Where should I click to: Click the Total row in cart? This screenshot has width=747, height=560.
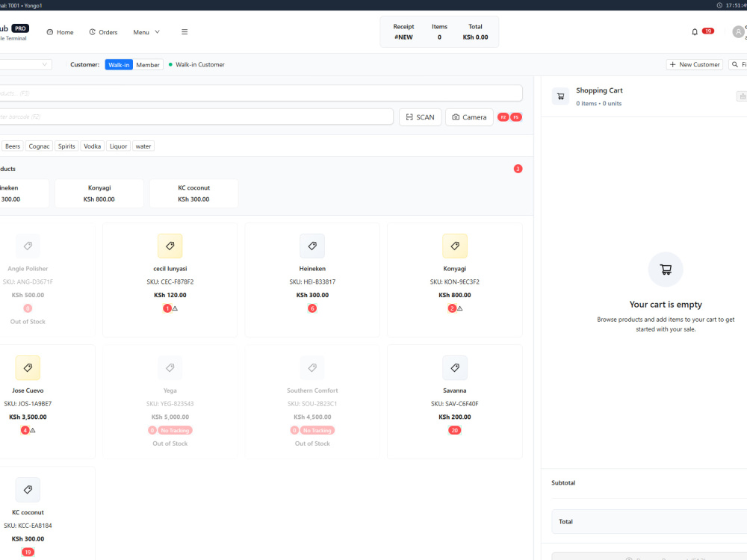649,522
